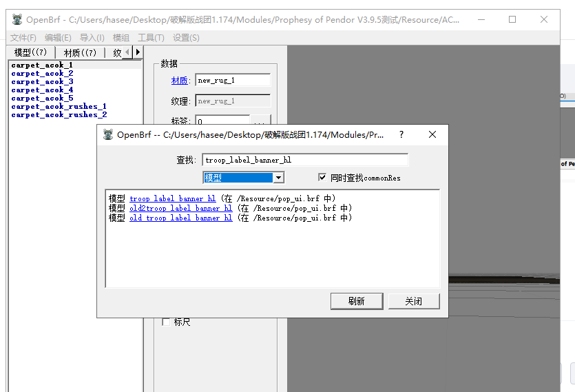
Task: Open the 模型 type dropdown in search dialog
Action: pos(279,178)
